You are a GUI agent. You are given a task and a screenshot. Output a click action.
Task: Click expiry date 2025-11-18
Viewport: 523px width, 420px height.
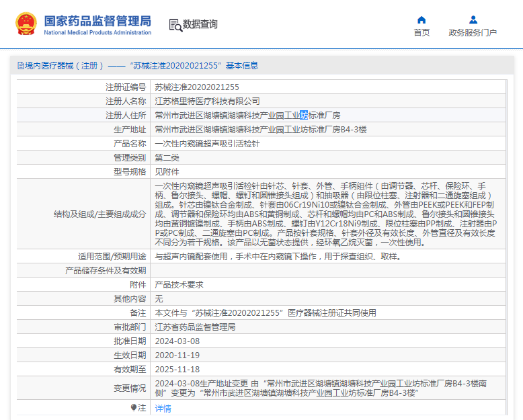[177, 370]
